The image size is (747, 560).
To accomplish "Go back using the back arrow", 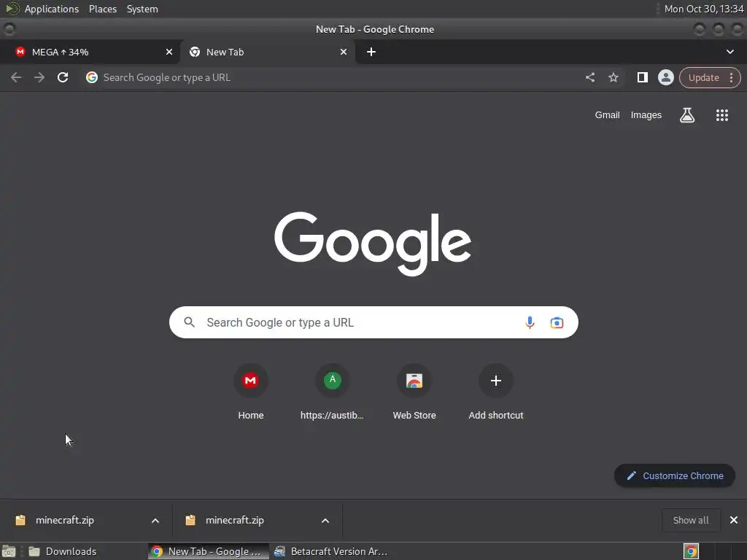I will click(x=16, y=77).
